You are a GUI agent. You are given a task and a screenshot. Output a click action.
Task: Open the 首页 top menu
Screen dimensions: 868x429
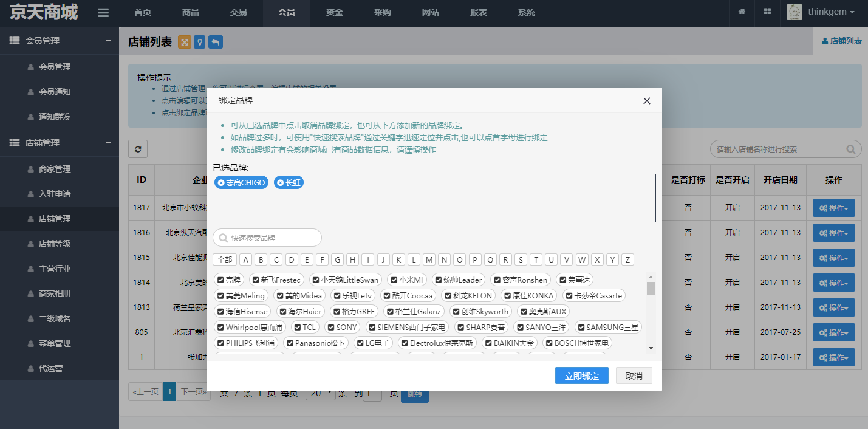[x=142, y=12]
